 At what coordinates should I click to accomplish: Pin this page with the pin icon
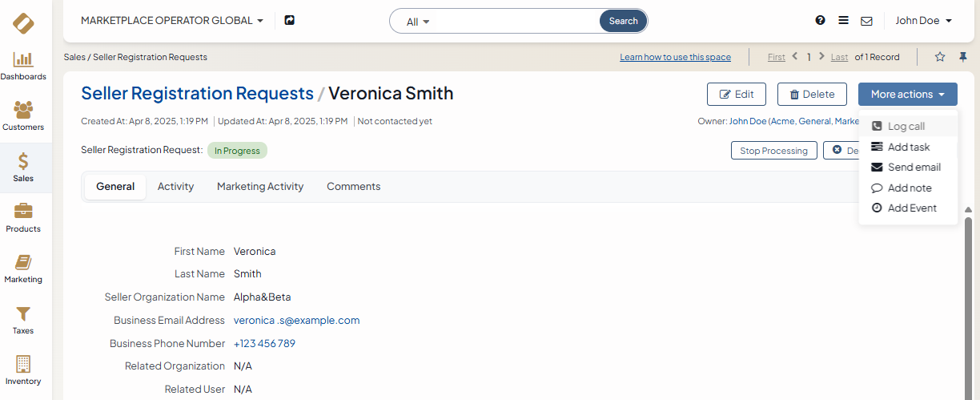963,57
